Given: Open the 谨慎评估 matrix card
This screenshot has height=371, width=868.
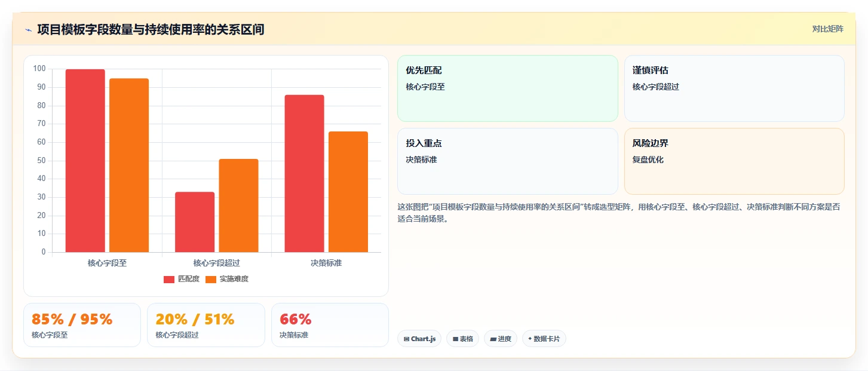Looking at the screenshot, I should pos(734,88).
